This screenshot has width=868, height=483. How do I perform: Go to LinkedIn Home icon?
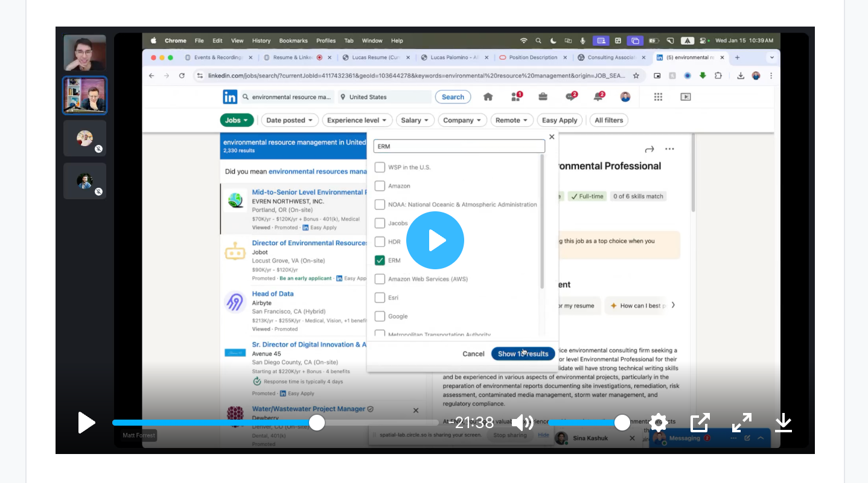(488, 97)
